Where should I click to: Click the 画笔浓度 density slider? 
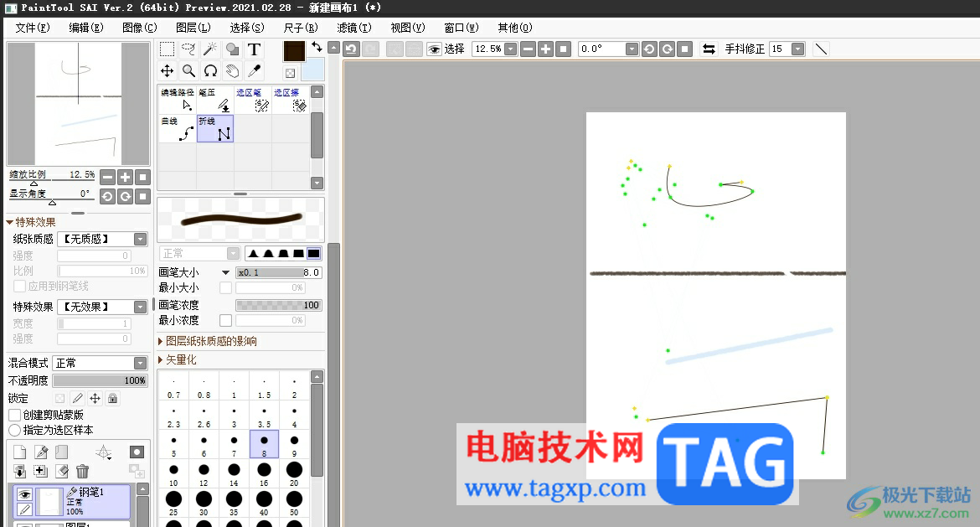pos(278,305)
